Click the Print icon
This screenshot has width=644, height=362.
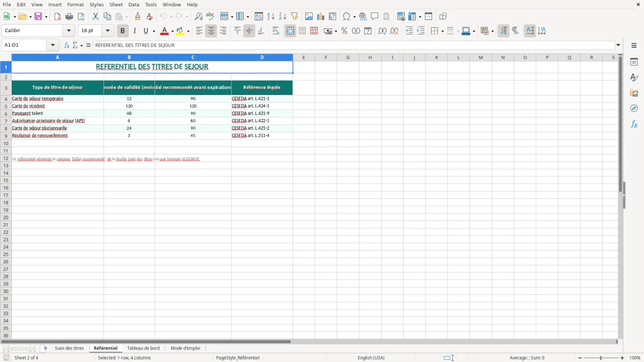pyautogui.click(x=69, y=17)
